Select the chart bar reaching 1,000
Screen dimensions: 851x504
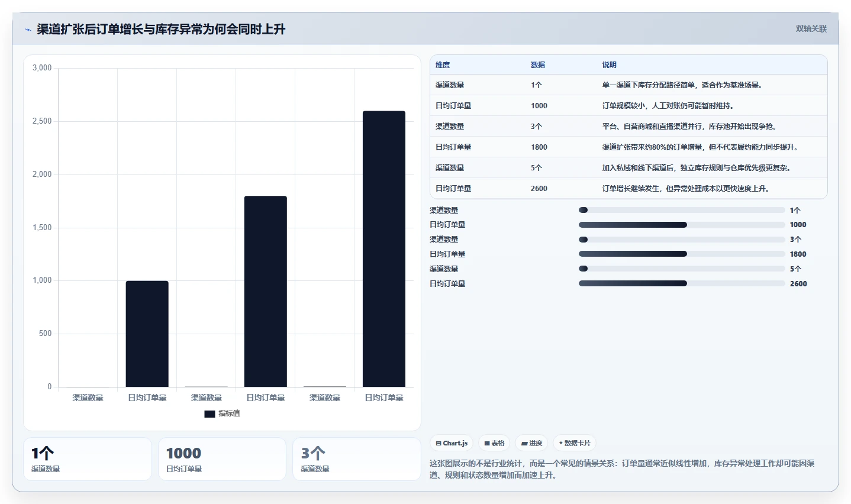(147, 334)
